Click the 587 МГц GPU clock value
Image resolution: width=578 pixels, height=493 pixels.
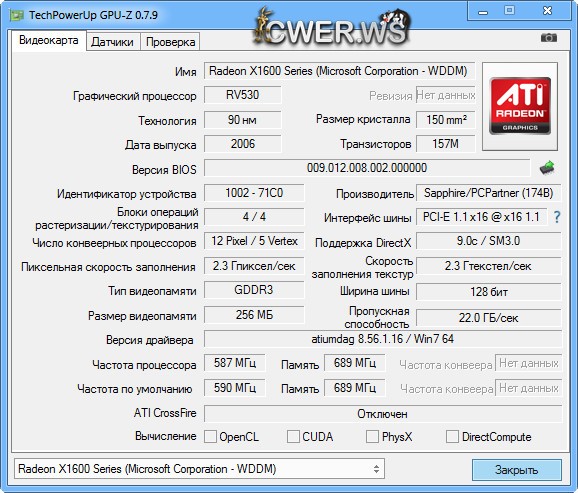tap(235, 363)
